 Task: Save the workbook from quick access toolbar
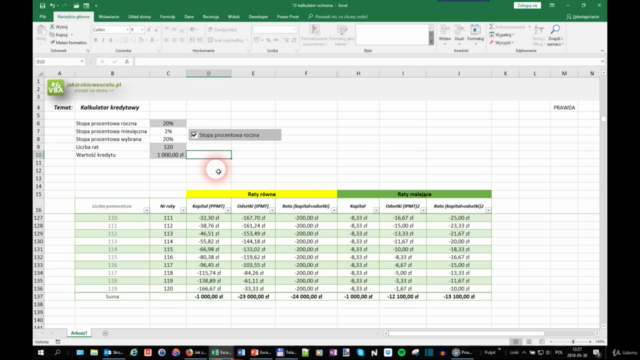click(42, 6)
